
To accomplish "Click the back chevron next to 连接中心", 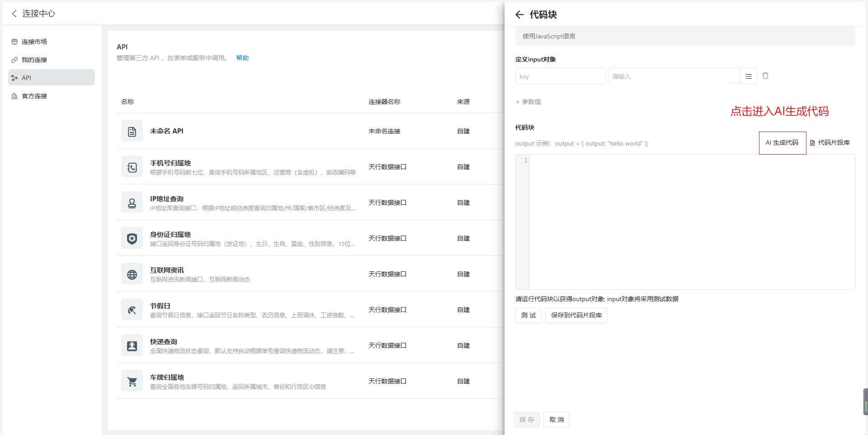I will (14, 14).
